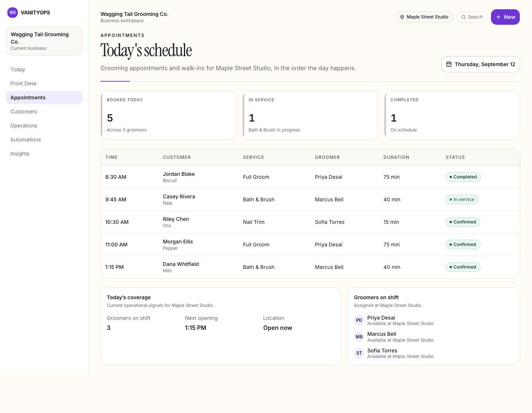The width and height of the screenshot is (532, 413).
Task: Click the plus icon on the New button
Action: click(x=498, y=17)
